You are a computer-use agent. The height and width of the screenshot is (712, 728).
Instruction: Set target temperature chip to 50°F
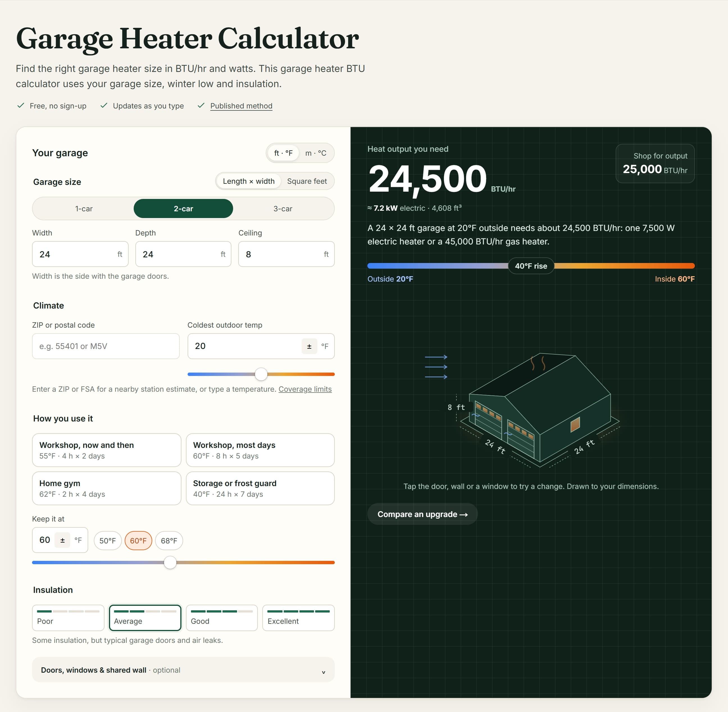point(108,541)
